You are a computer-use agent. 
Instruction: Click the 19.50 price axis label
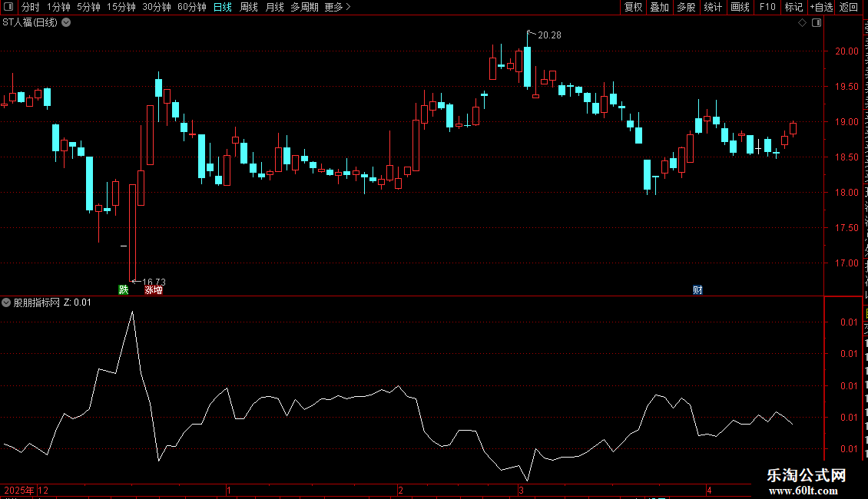click(846, 87)
